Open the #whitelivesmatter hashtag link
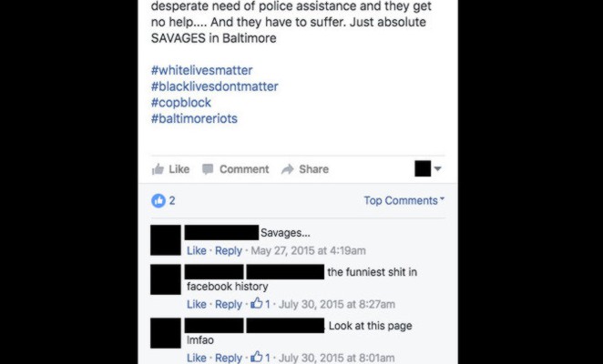Image resolution: width=603 pixels, height=364 pixels. tap(202, 70)
